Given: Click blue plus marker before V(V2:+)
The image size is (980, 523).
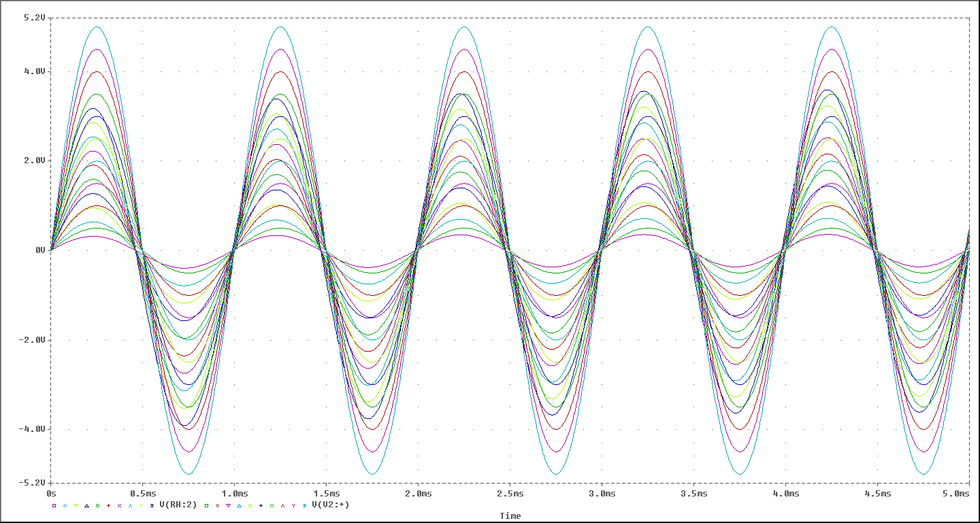Looking at the screenshot, I should [x=261, y=505].
